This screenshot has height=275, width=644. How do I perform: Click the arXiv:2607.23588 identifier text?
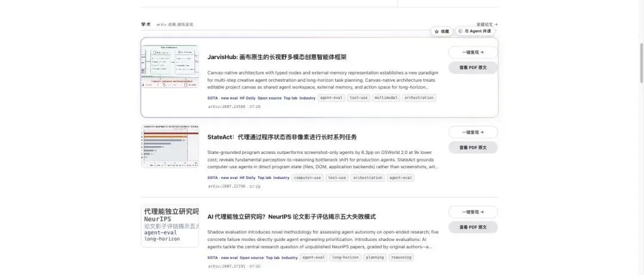(227, 106)
